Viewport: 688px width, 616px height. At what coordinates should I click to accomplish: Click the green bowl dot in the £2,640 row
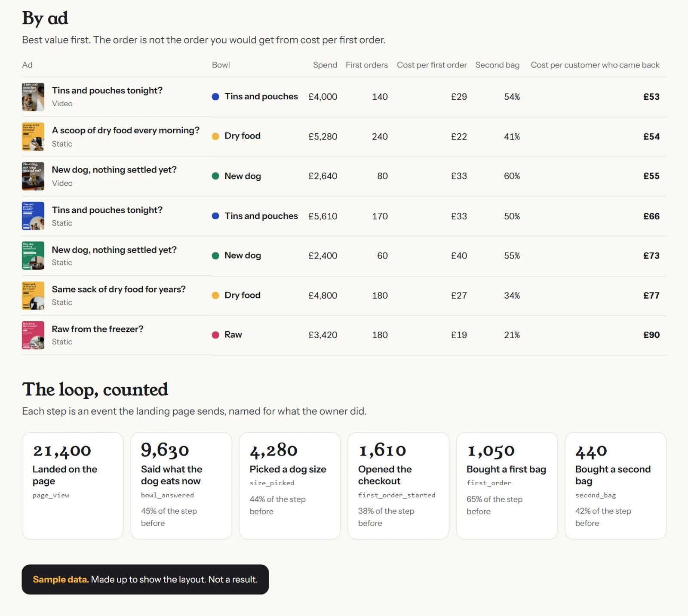[215, 176]
